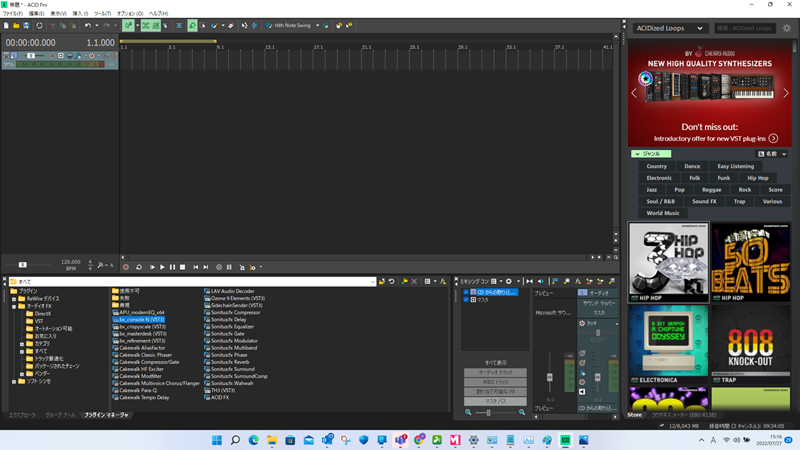Click the Record button in the transport bar
This screenshot has height=450, width=800.
[126, 267]
